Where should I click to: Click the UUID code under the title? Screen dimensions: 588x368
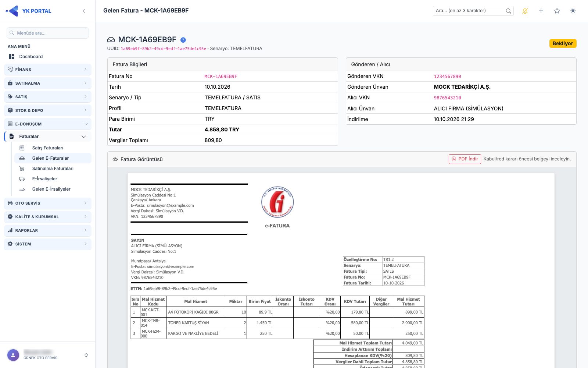coord(164,49)
